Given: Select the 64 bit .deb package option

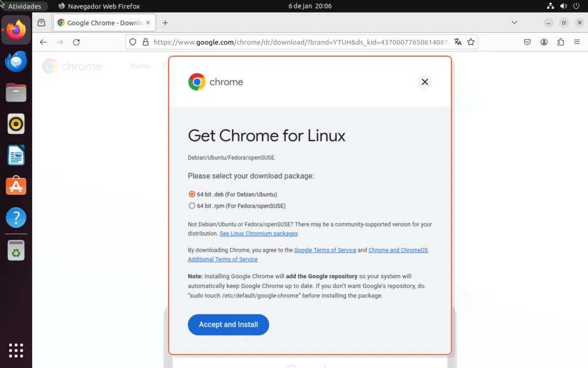Looking at the screenshot, I should (x=192, y=194).
